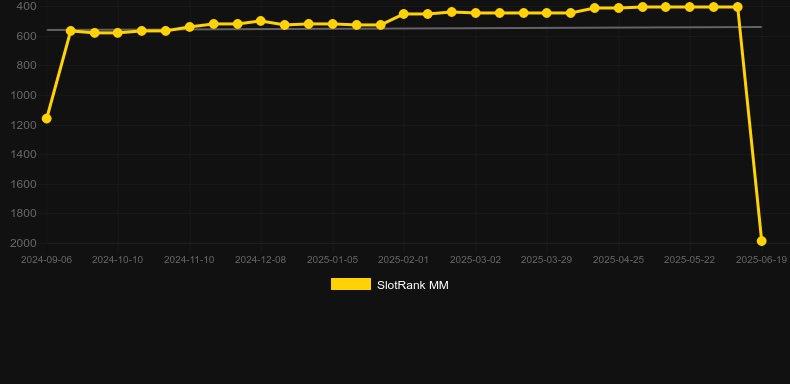Click the data point above 2025-04-25

coord(619,8)
